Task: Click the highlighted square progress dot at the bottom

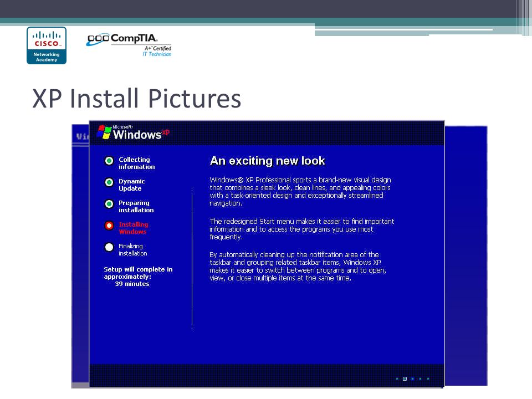Action: tap(405, 378)
